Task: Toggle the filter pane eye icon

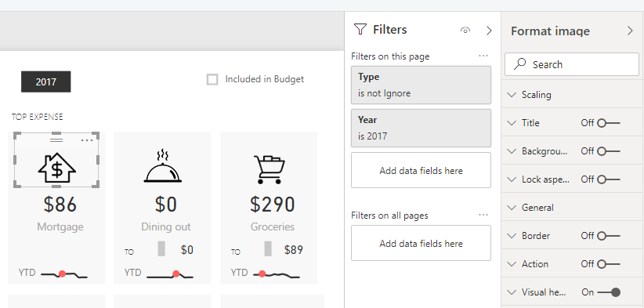Action: pos(465,31)
